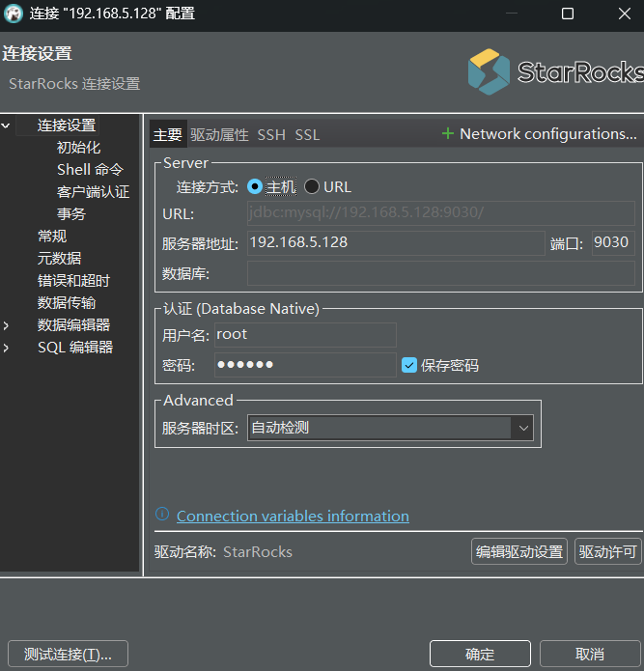Select 错误和超时 in the tree
The width and height of the screenshot is (644, 671).
[73, 281]
